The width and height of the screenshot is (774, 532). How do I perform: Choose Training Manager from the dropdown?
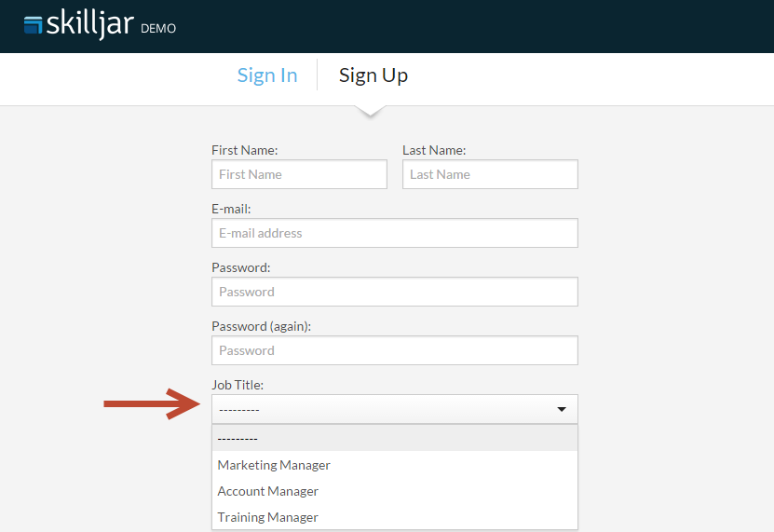268,517
